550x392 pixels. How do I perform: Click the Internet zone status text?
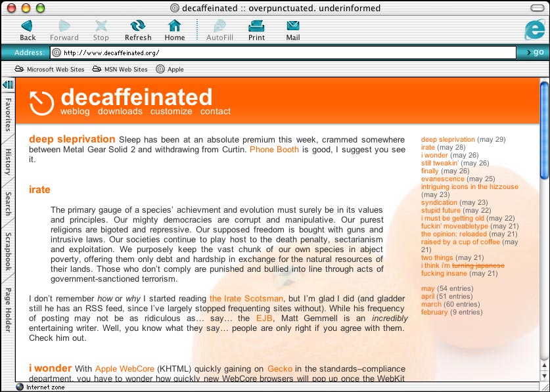[45, 387]
